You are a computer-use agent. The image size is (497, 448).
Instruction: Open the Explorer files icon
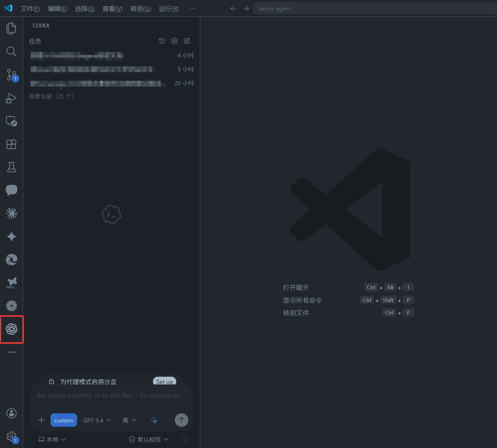pos(11,28)
